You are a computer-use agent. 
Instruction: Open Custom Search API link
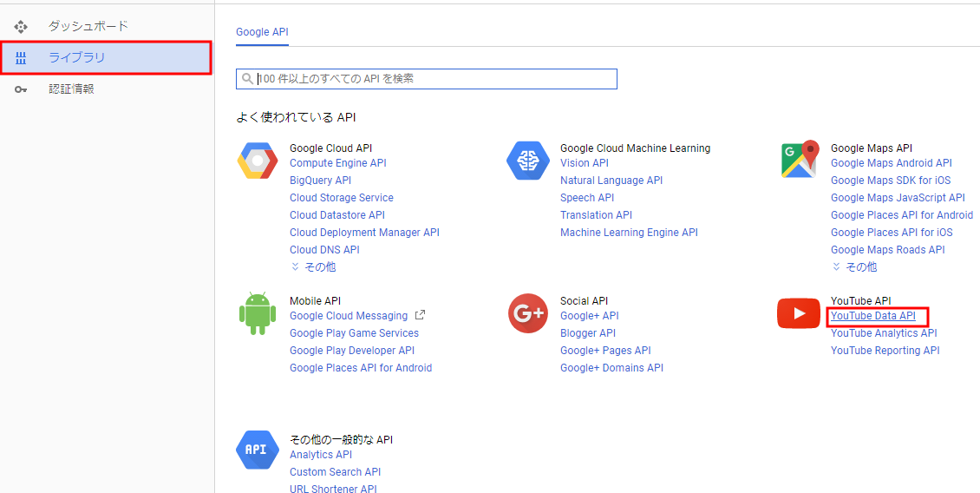coord(336,472)
